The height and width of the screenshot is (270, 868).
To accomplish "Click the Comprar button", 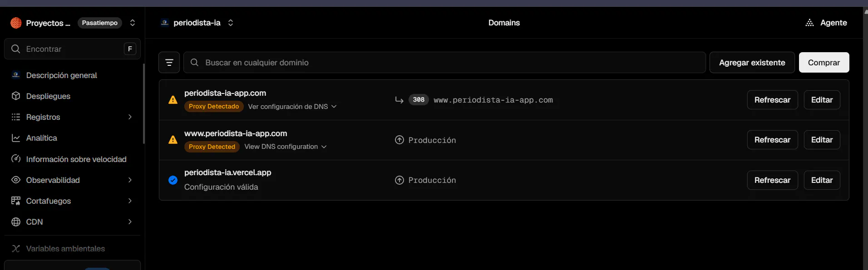I will tap(824, 63).
